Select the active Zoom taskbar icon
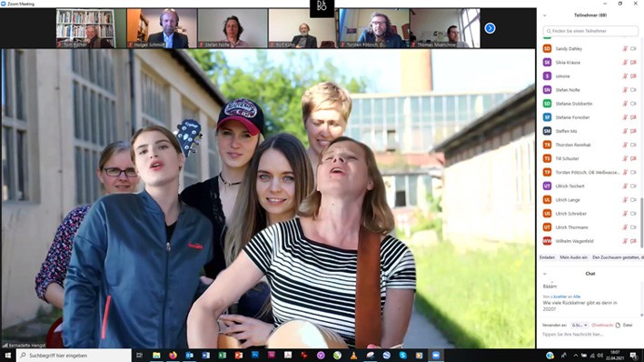 tap(436, 355)
